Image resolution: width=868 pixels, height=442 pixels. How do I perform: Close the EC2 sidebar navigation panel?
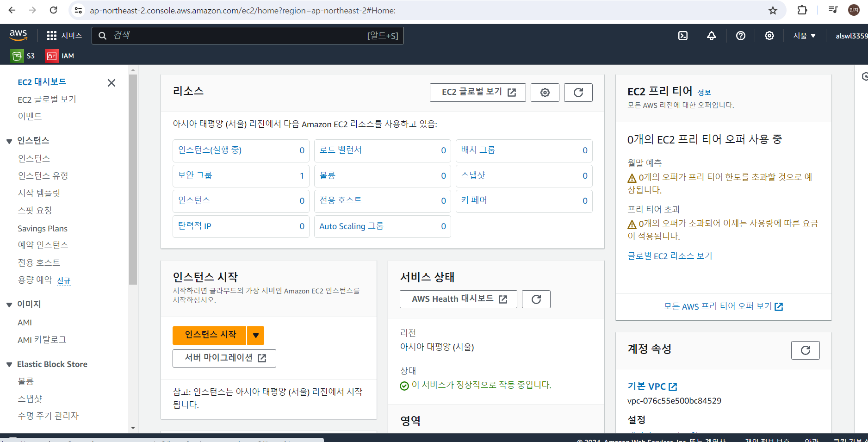(x=112, y=83)
